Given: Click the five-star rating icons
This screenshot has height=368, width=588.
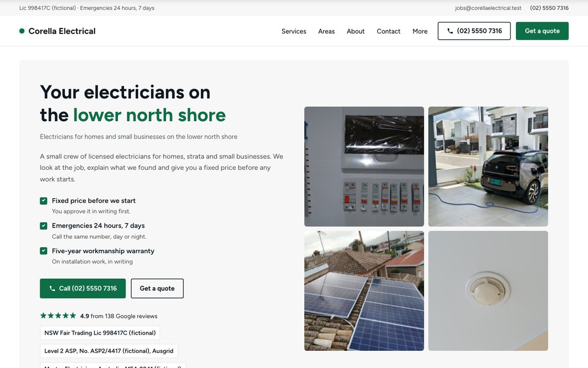Looking at the screenshot, I should (x=58, y=315).
